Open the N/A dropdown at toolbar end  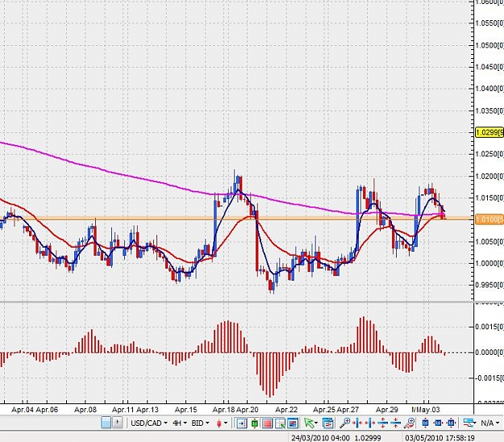[489, 423]
